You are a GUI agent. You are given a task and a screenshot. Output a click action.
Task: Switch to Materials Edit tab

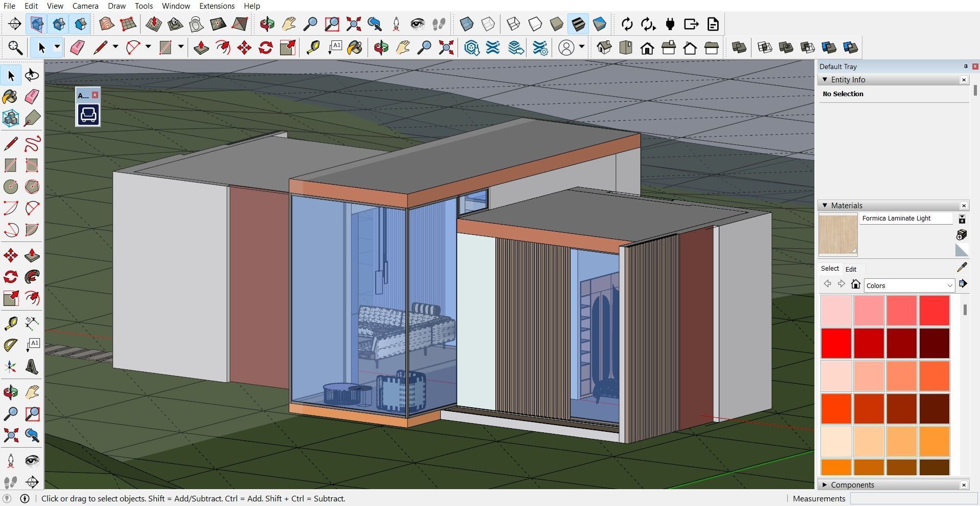click(x=851, y=269)
